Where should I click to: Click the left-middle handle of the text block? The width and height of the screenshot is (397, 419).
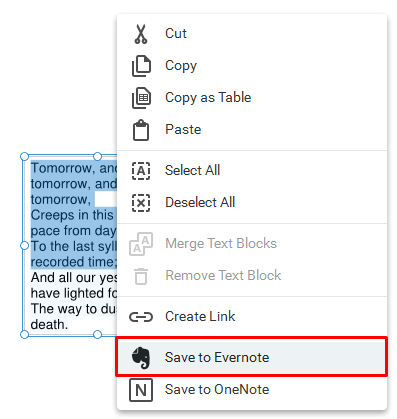click(x=24, y=246)
